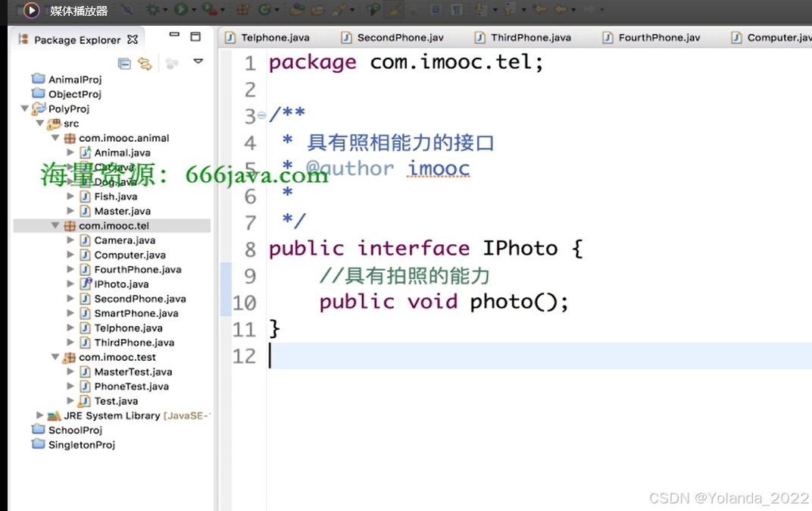Collapse the com.imooc.tel package
812x511 pixels.
(55, 225)
